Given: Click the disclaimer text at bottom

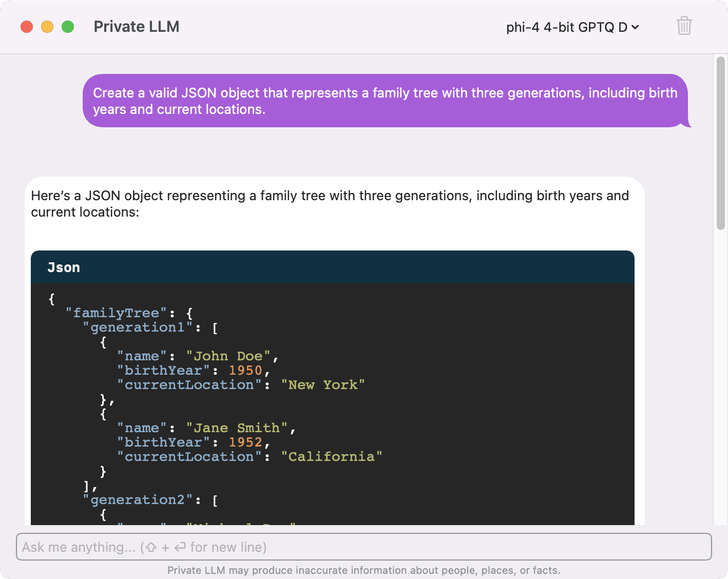Looking at the screenshot, I should [x=364, y=570].
